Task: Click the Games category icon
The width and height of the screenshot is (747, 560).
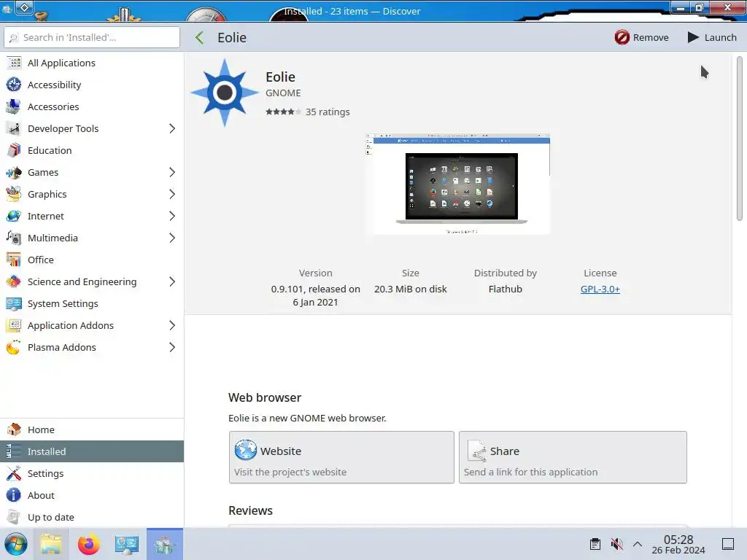Action: pos(14,172)
